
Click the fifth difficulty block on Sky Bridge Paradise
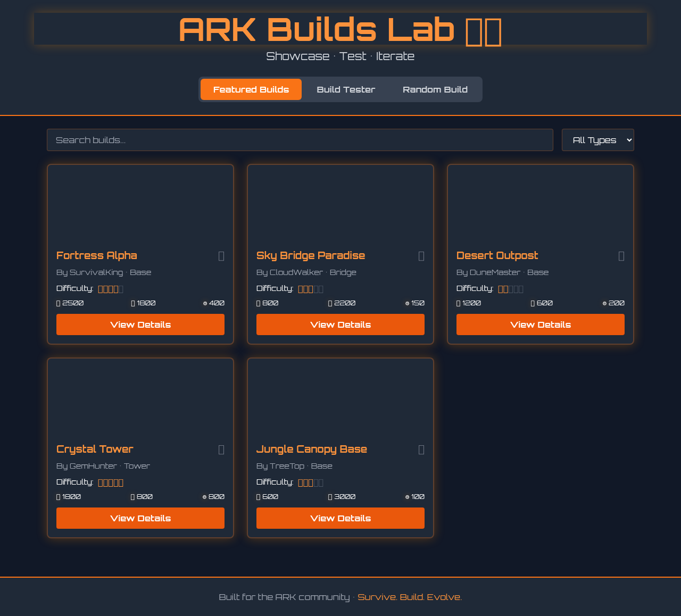[321, 288]
